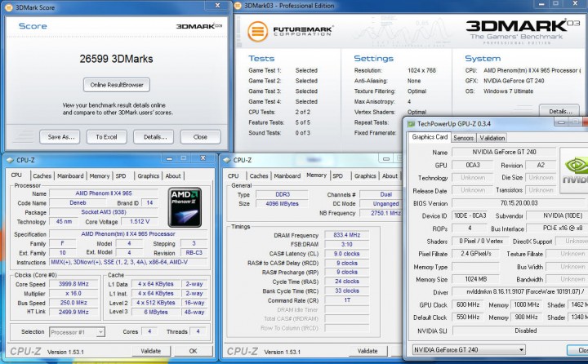The width and height of the screenshot is (588, 364).
Task: Open GeForce GT 240 card dropdown in GPU-Z
Action: pyautogui.click(x=469, y=350)
